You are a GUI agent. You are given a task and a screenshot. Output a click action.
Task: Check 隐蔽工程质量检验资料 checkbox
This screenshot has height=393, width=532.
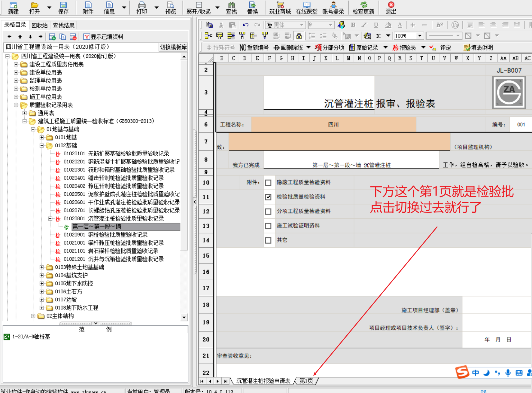click(x=268, y=183)
